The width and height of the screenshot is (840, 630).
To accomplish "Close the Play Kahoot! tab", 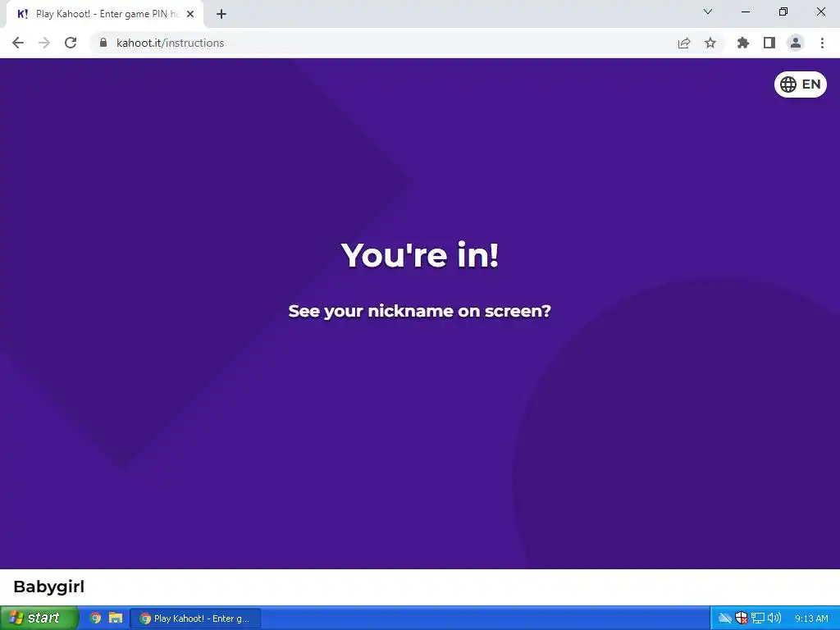I will click(190, 14).
